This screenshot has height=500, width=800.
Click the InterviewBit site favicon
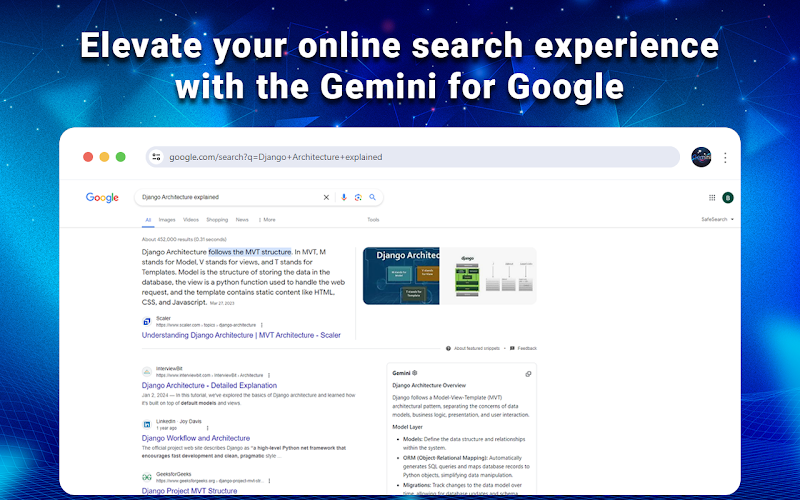pyautogui.click(x=147, y=371)
